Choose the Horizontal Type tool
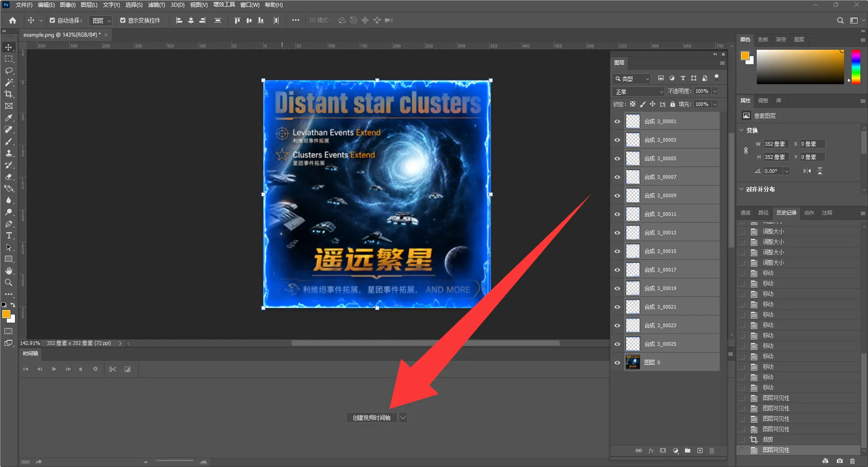This screenshot has width=868, height=467. (9, 236)
